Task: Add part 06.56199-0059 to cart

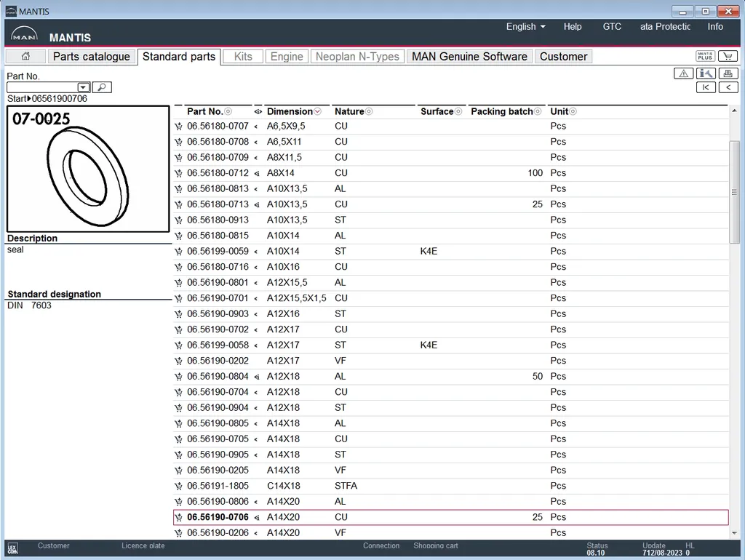Action: (179, 252)
